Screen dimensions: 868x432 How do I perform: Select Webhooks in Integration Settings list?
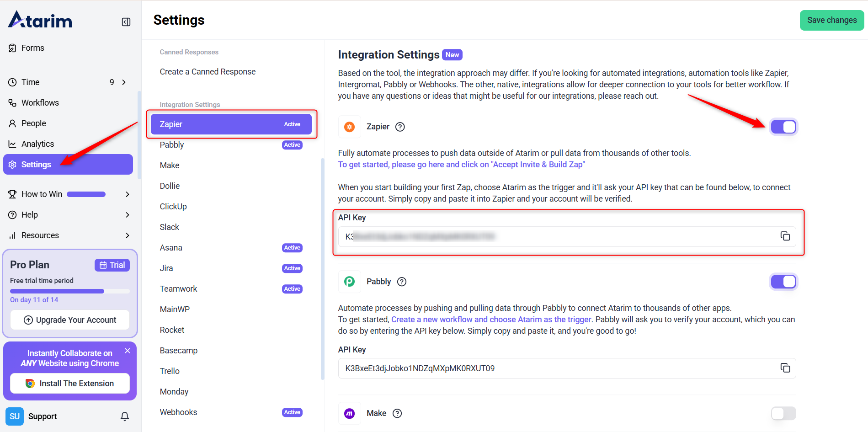179,412
